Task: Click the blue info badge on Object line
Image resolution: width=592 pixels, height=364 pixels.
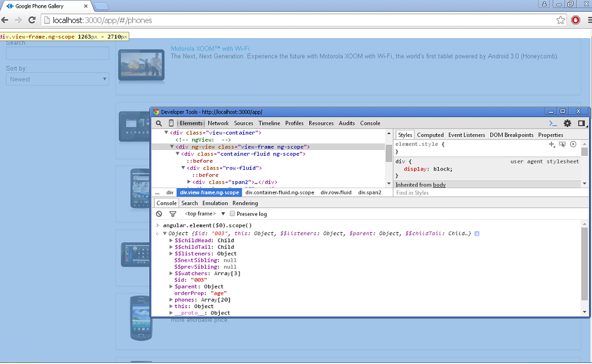Action: 477,233
